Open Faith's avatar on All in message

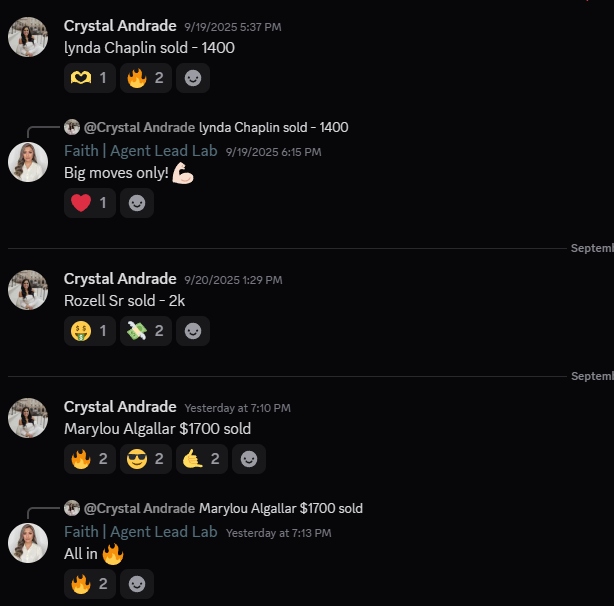(28, 542)
